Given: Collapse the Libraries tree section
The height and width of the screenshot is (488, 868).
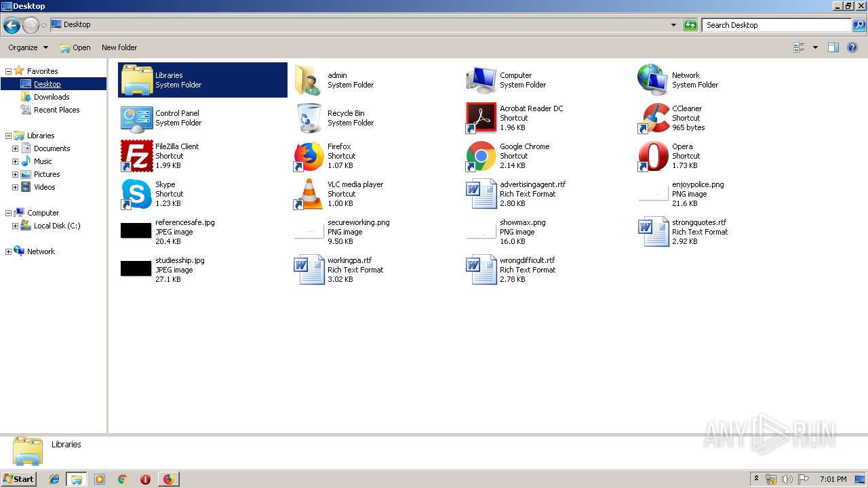Looking at the screenshot, I should pyautogui.click(x=8, y=136).
